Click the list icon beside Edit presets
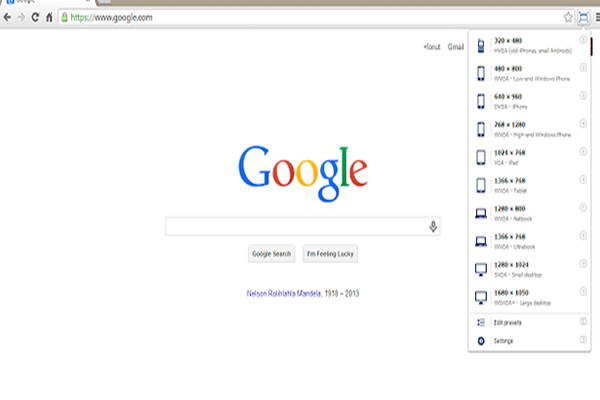Viewport: 600px width, 400px height. tap(481, 322)
